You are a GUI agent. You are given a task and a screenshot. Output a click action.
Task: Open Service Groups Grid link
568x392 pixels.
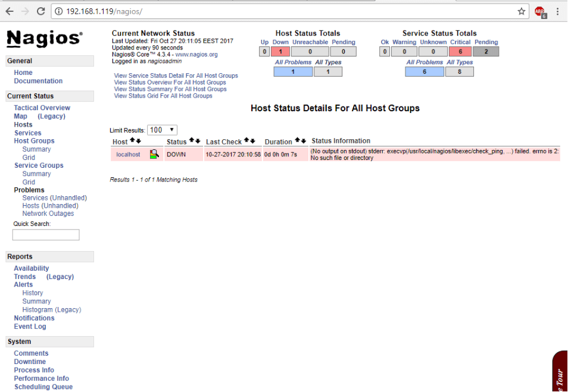click(29, 182)
